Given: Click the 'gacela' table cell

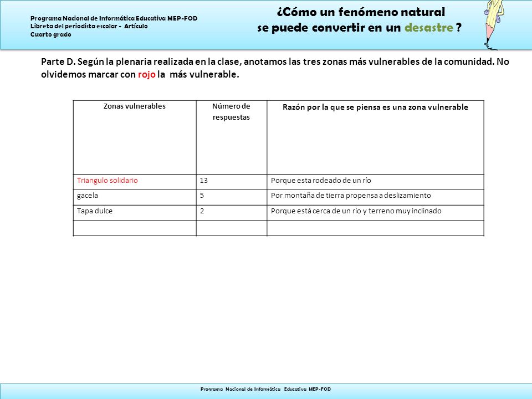Looking at the screenshot, I should (x=135, y=197).
